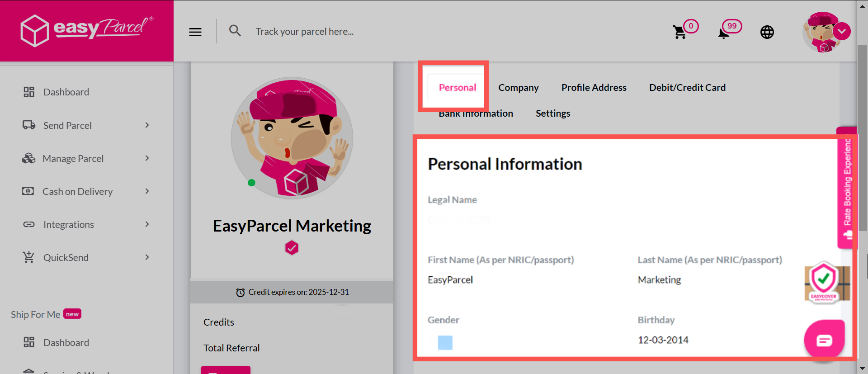Open the notifications bell icon
This screenshot has width=868, height=374.
click(x=724, y=33)
